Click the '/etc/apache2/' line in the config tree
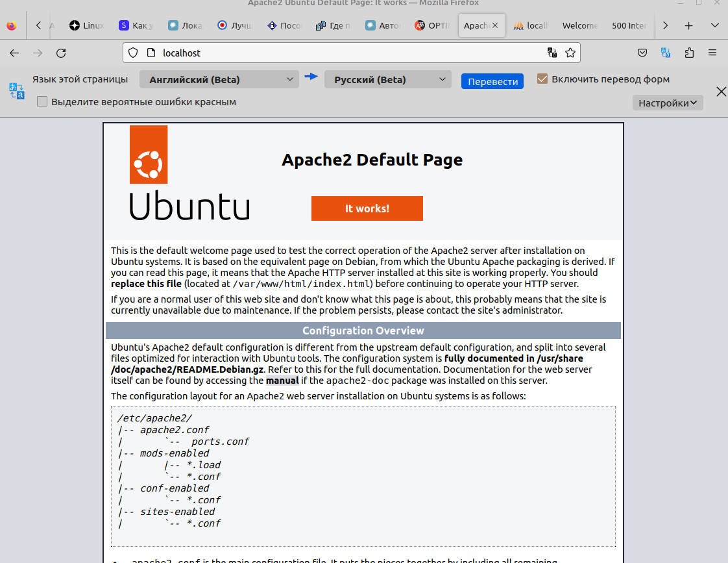Screen dimensions: 728x563 (x=154, y=418)
